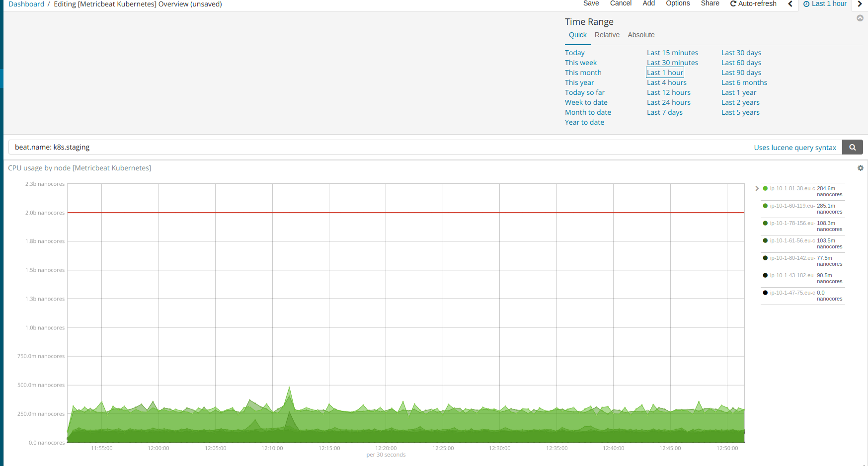Toggle visibility of the ip-10-1-43-182 series
Image resolution: width=868 pixels, height=466 pixels.
click(x=765, y=275)
